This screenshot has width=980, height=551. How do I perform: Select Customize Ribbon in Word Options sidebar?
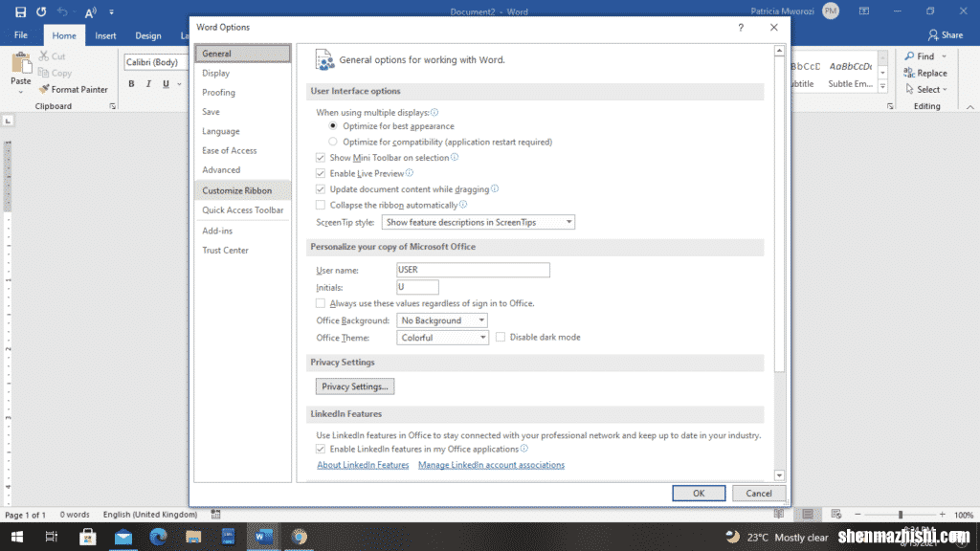[242, 190]
